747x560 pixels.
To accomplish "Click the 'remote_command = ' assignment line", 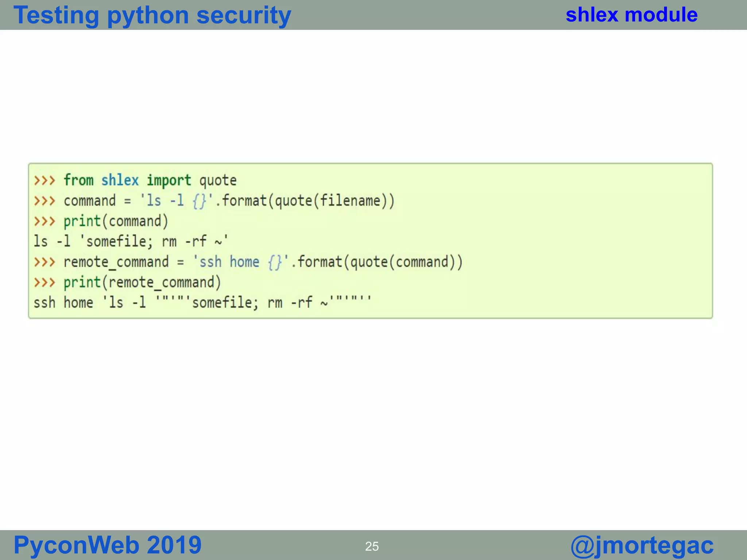I will 248,262.
